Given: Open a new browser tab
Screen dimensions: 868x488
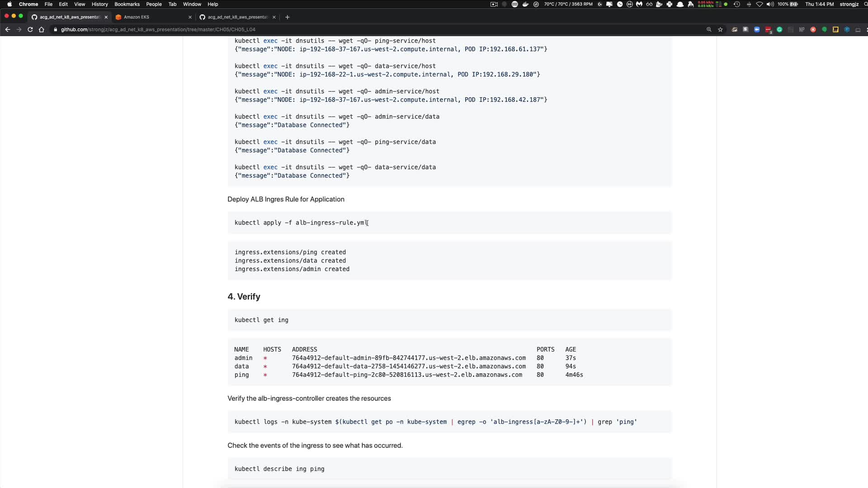Looking at the screenshot, I should pyautogui.click(x=287, y=17).
